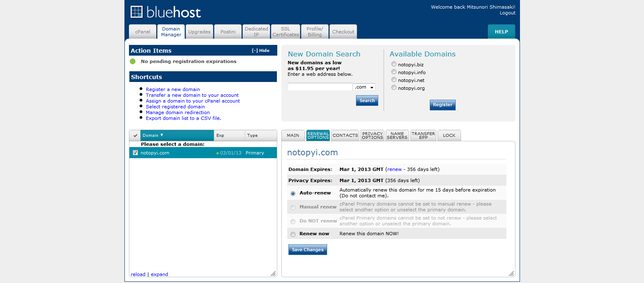Click the expiration status dot for notopyi.com

218,153
